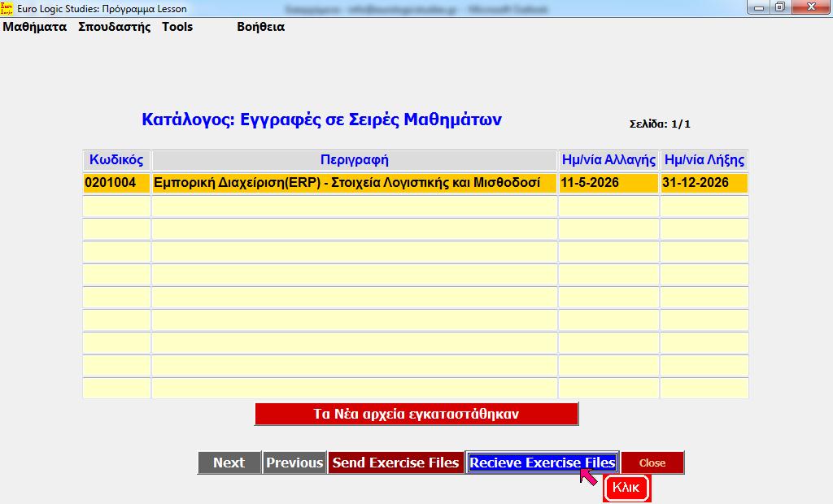Click Send Exercise Files

tap(396, 463)
